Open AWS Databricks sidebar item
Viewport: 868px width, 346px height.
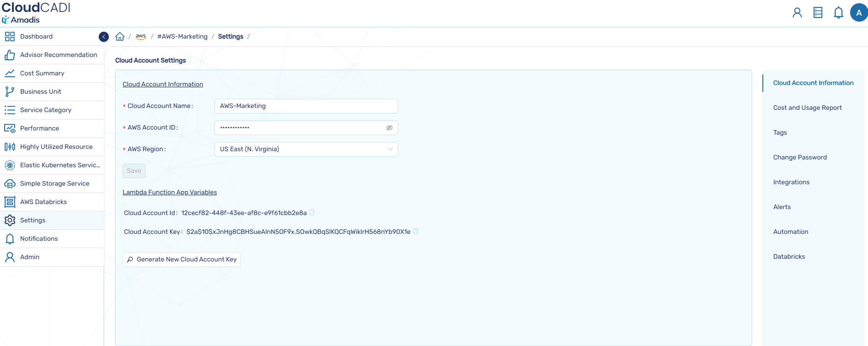pos(52,202)
